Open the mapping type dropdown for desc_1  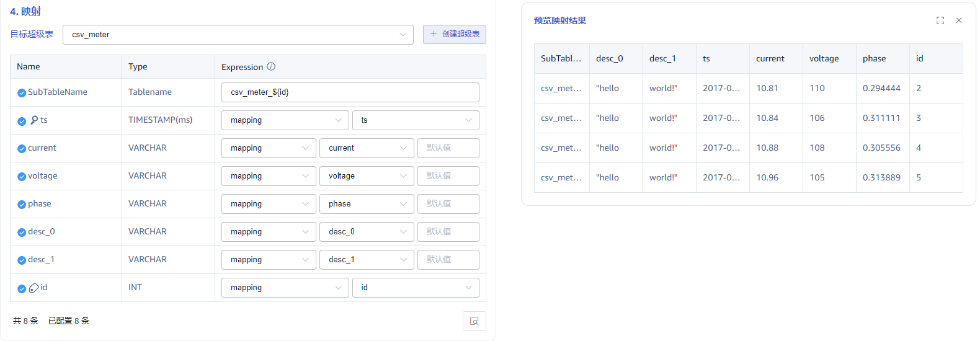click(x=269, y=260)
